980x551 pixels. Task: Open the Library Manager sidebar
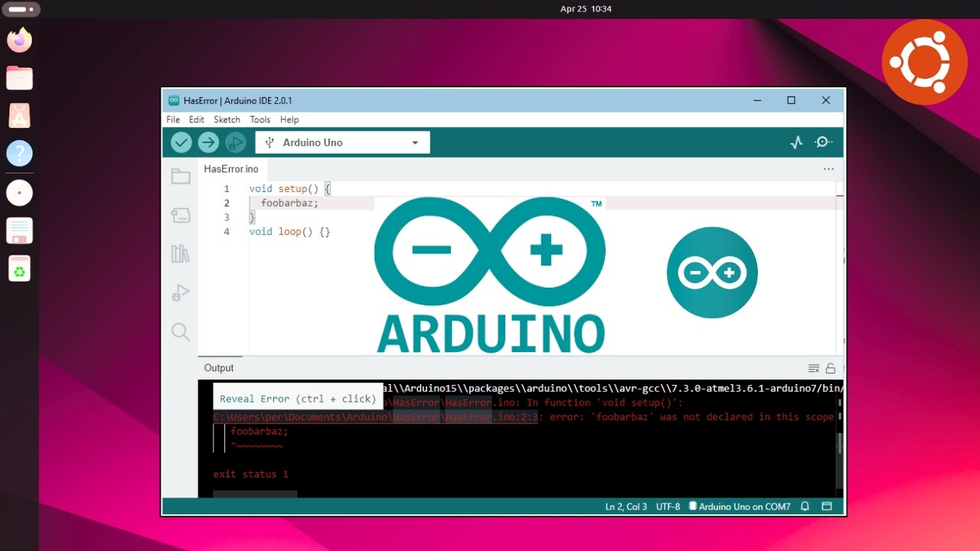point(181,254)
